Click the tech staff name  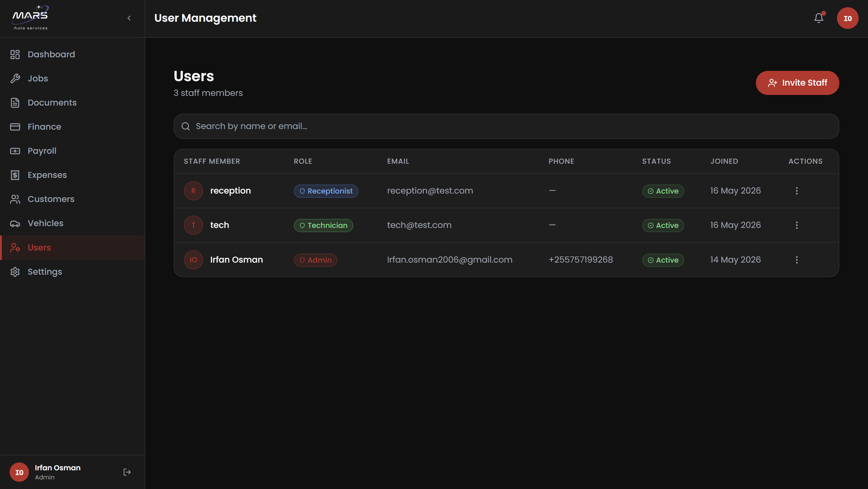[220, 225]
